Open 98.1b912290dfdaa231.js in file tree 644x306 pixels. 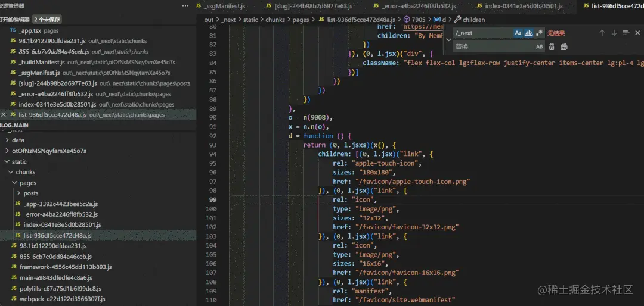(x=53, y=246)
